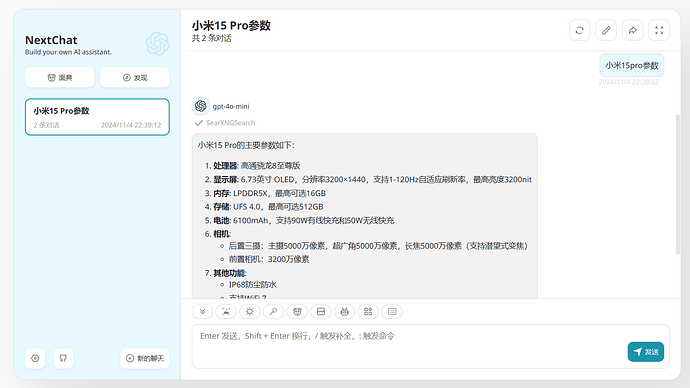Click the Build your own AI assistant tagline
The height and width of the screenshot is (388, 690).
click(68, 52)
